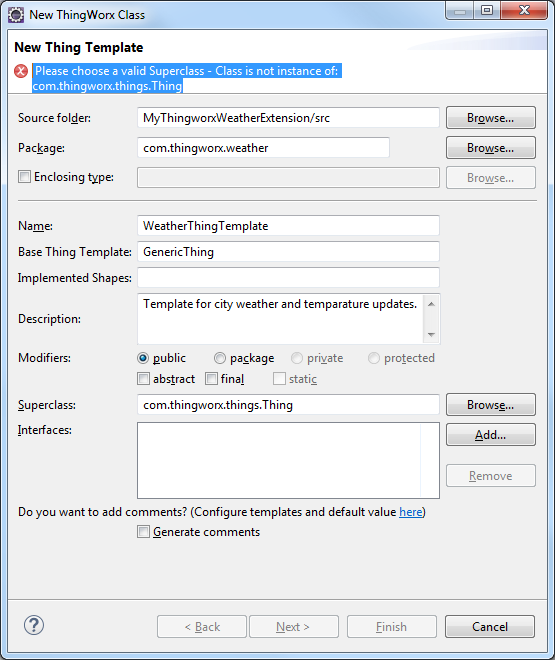Viewport: 555px width, 660px height.
Task: Click into the Name text field
Action: click(288, 226)
